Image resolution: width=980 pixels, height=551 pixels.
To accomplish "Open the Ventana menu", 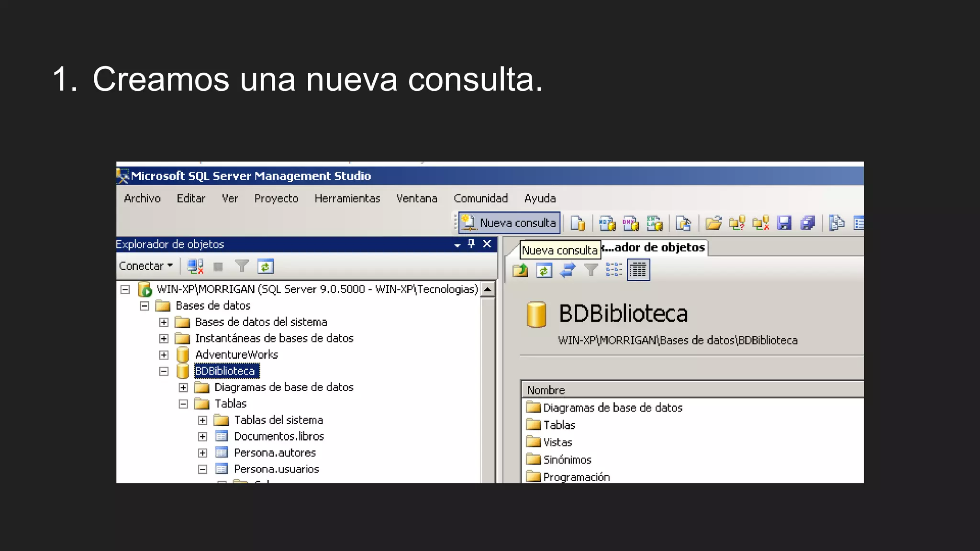I will point(417,198).
